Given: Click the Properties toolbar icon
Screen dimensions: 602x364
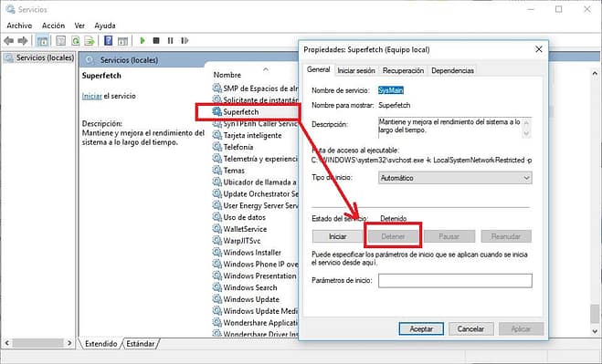Looking at the screenshot, I should [x=60, y=41].
